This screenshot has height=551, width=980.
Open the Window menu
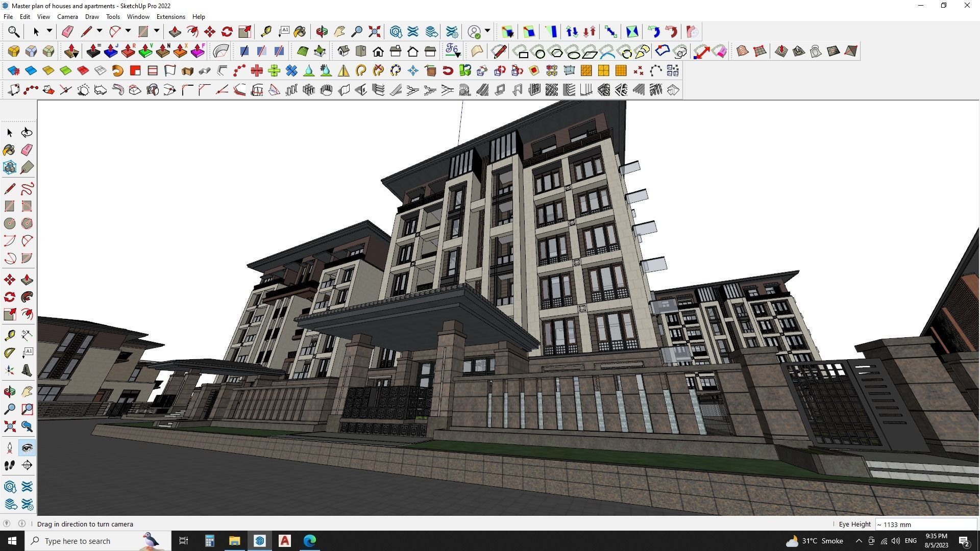[x=138, y=17]
